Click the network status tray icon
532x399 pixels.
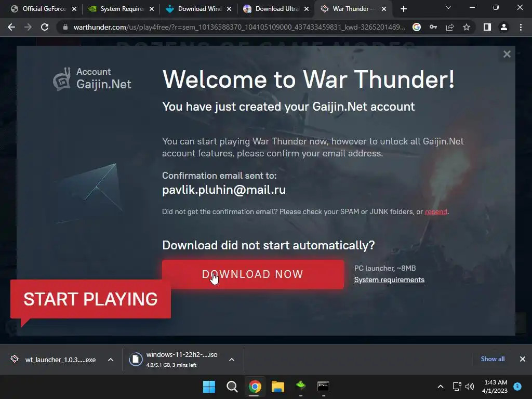(457, 387)
